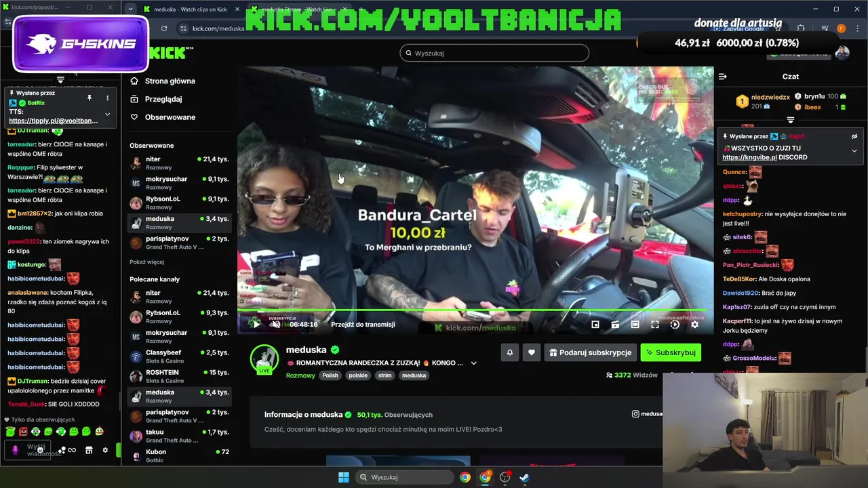
Task: Open the meduska channel avatar
Action: (264, 359)
